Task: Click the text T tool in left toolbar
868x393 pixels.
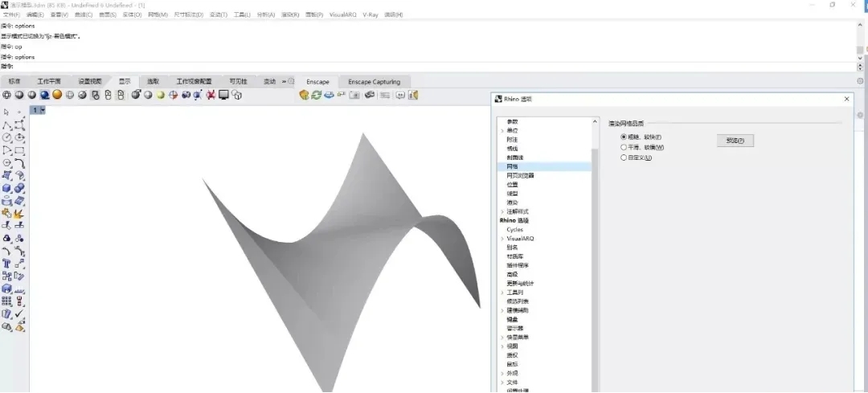Action: [x=7, y=263]
